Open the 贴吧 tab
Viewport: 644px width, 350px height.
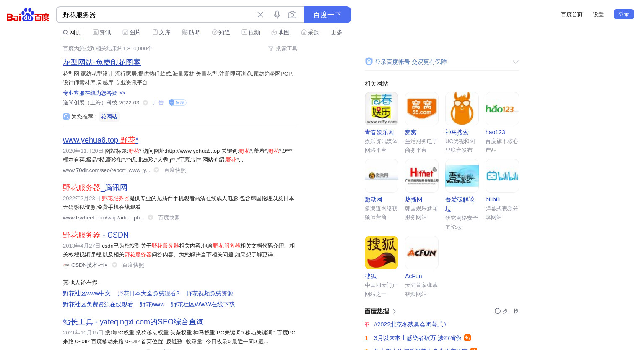click(x=191, y=32)
